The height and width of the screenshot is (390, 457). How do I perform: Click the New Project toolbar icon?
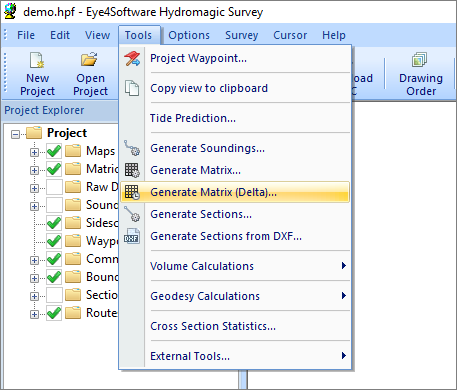37,60
